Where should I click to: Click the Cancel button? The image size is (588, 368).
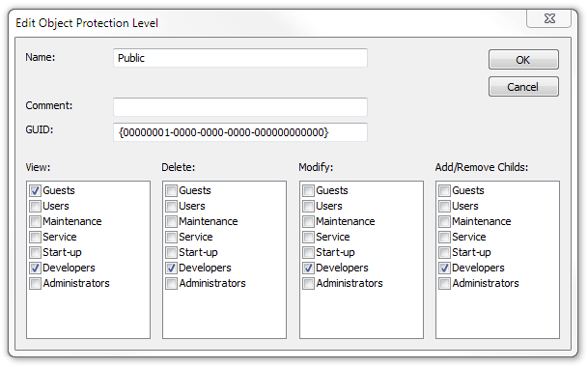click(x=523, y=87)
